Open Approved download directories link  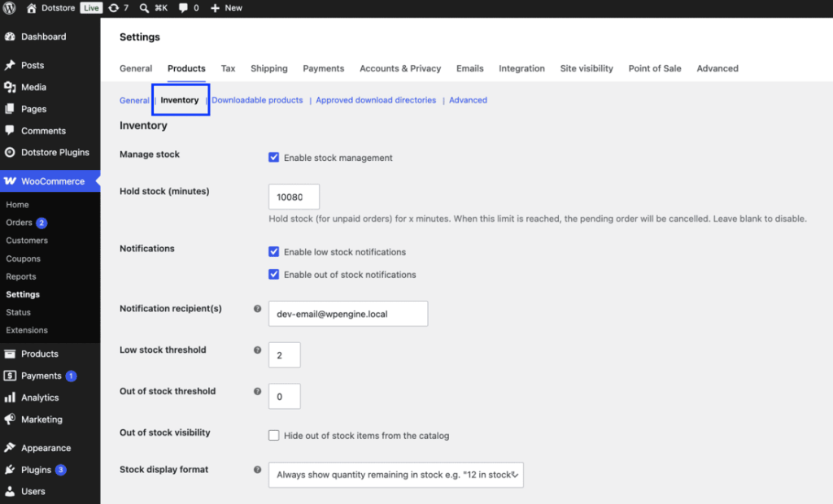(376, 100)
